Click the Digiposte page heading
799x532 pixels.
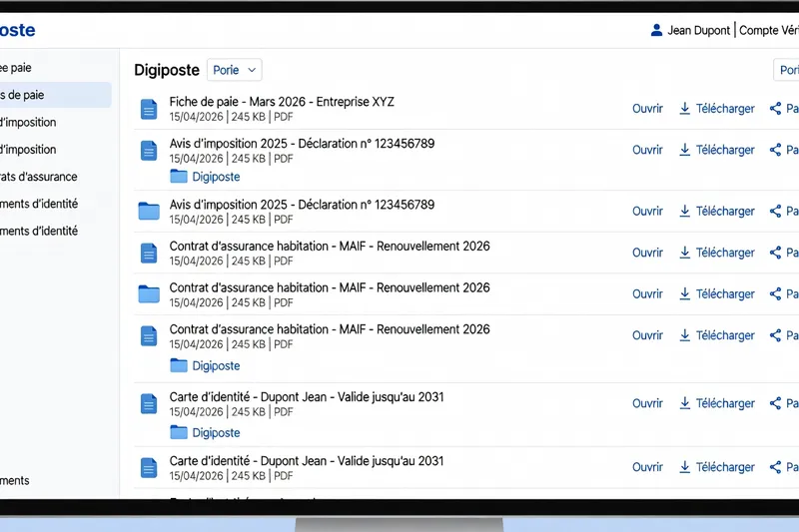167,70
